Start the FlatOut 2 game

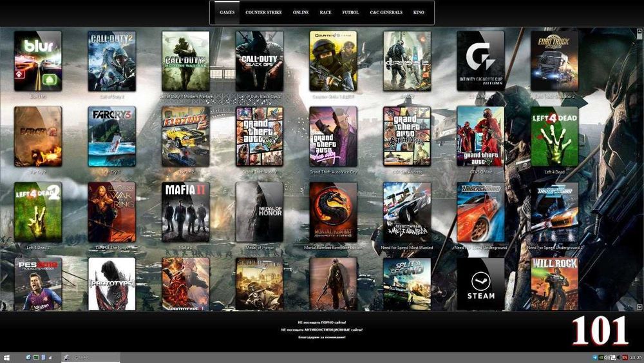click(185, 137)
